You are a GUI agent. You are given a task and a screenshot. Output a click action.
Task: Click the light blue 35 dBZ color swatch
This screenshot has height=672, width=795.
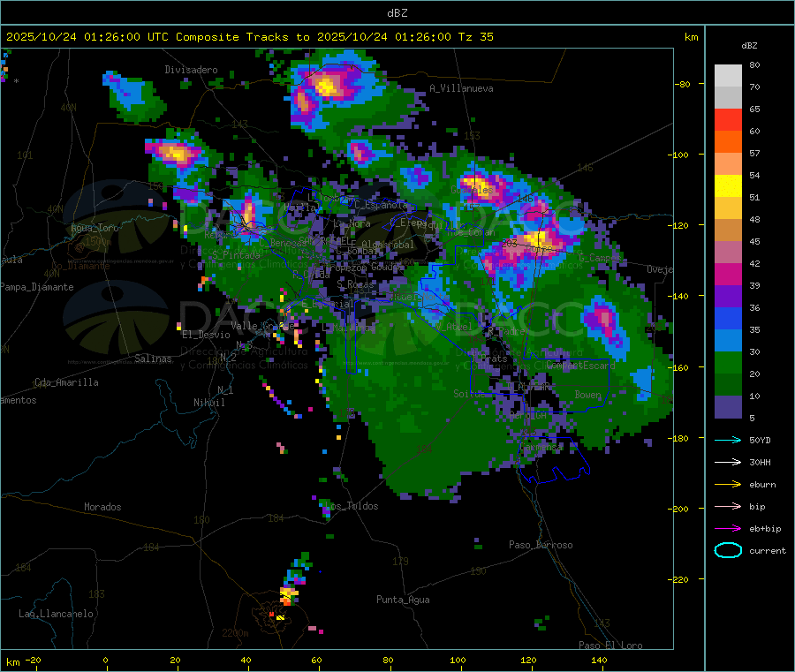click(x=728, y=341)
